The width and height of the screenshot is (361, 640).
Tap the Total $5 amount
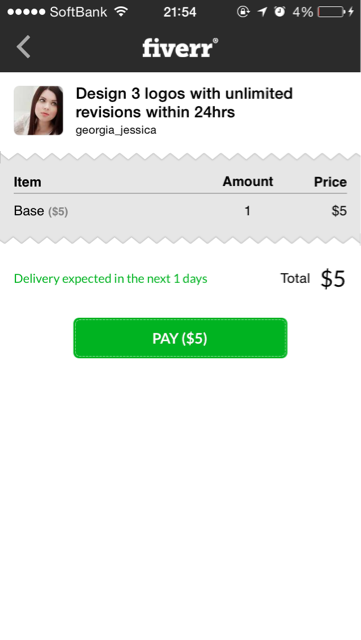pos(313,279)
